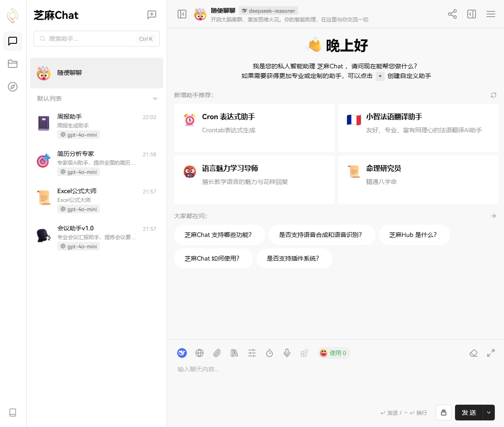The image size is (504, 427).
Task: Click the 22:02 timestamp
Action: click(x=150, y=117)
